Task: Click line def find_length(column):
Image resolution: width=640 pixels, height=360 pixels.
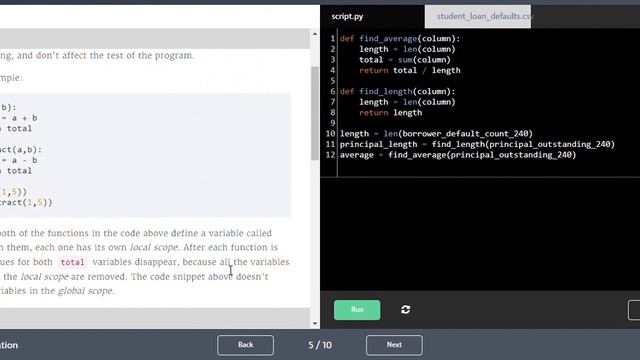Action: pos(397,92)
